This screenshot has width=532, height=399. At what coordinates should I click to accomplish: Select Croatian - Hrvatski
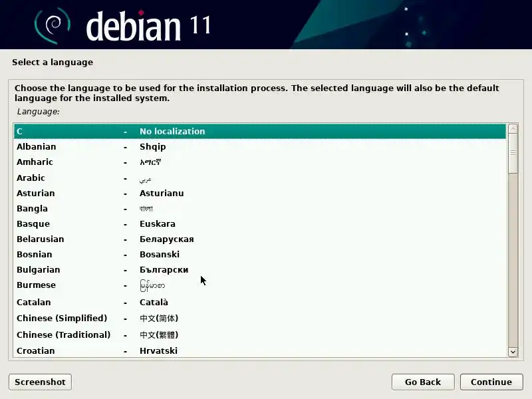[260, 350]
